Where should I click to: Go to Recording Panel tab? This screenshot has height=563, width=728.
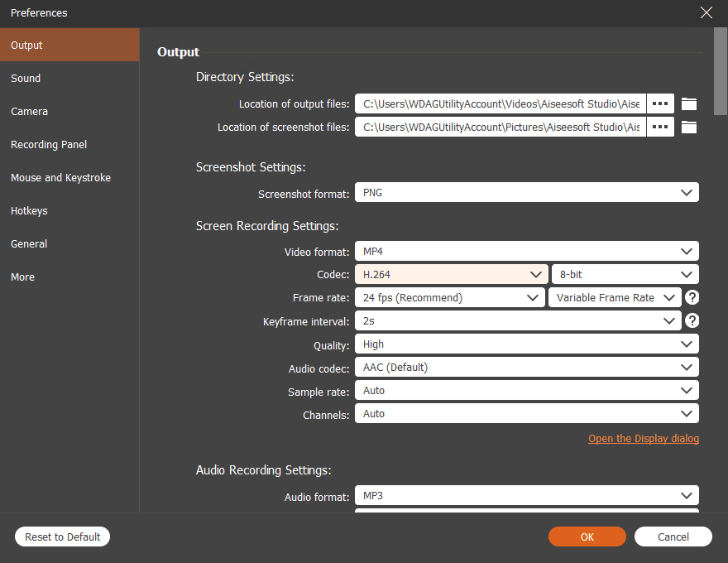click(69, 144)
